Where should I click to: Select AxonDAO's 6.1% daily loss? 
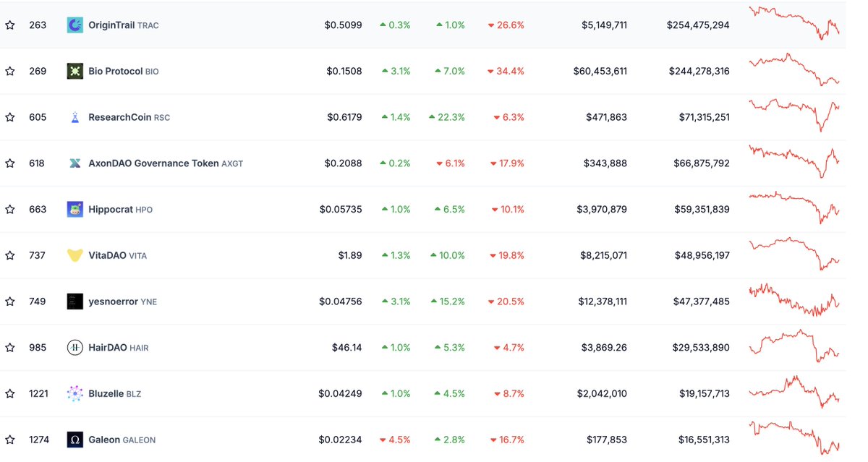click(450, 163)
